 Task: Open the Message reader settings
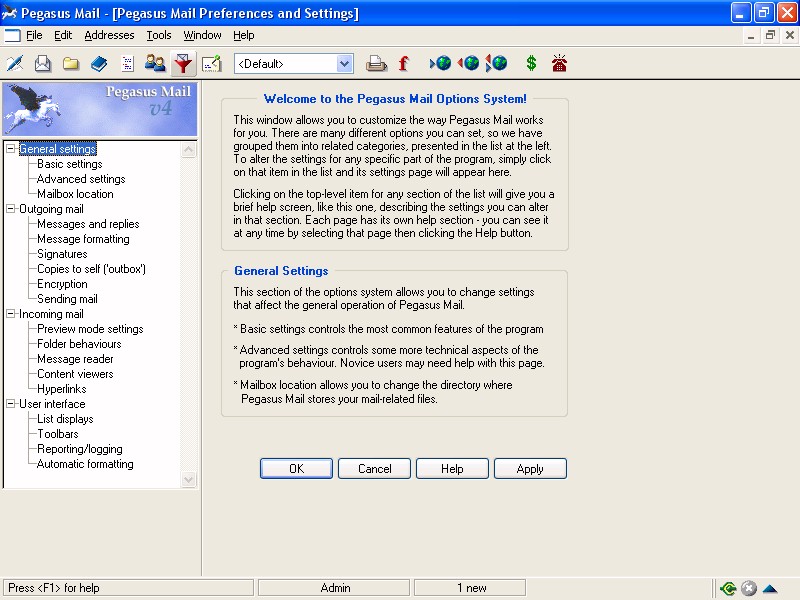[x=76, y=359]
